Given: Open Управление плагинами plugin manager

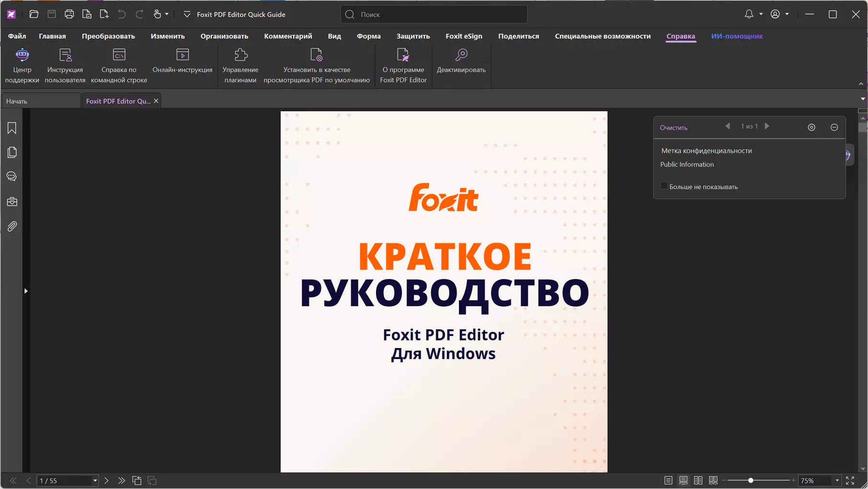Looking at the screenshot, I should point(240,66).
